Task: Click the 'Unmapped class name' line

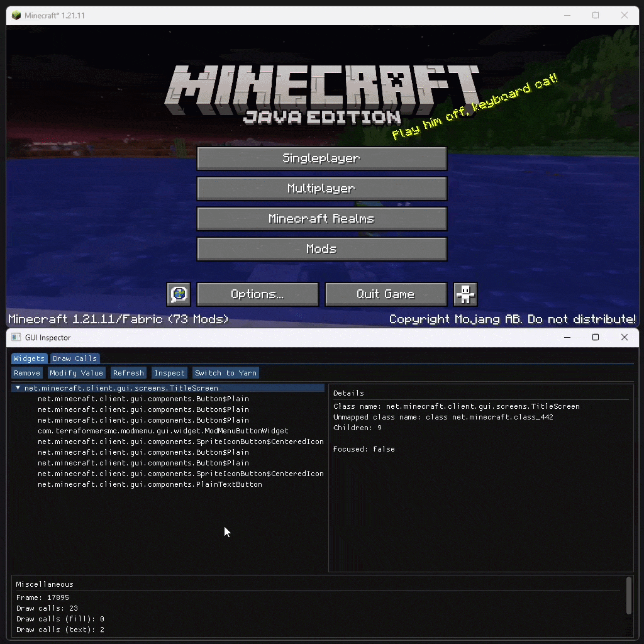Action: tap(443, 417)
